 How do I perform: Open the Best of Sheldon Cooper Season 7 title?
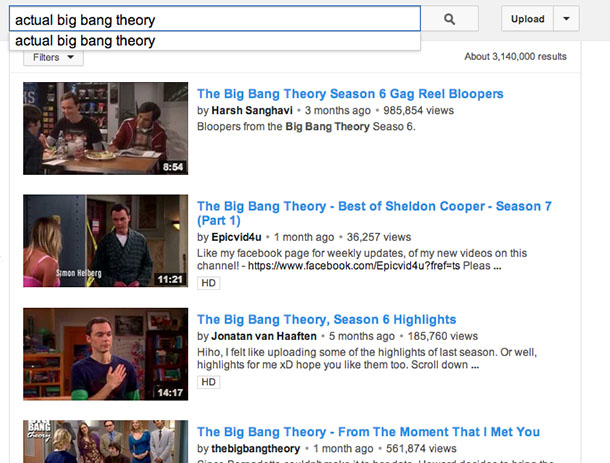pyautogui.click(x=374, y=213)
